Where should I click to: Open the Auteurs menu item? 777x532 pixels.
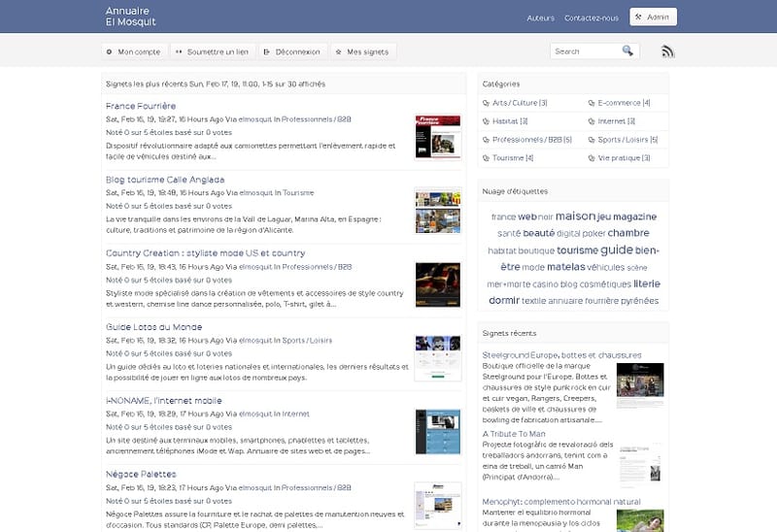pyautogui.click(x=541, y=17)
